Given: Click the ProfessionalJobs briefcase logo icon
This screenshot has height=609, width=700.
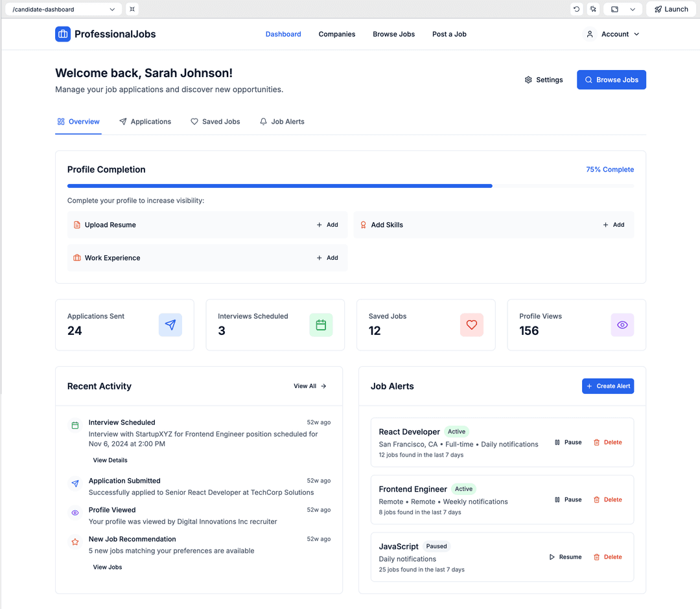Looking at the screenshot, I should click(x=63, y=34).
